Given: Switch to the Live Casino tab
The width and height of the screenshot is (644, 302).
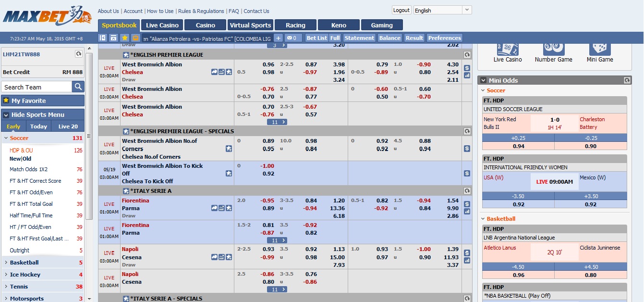Looking at the screenshot, I should coord(162,25).
